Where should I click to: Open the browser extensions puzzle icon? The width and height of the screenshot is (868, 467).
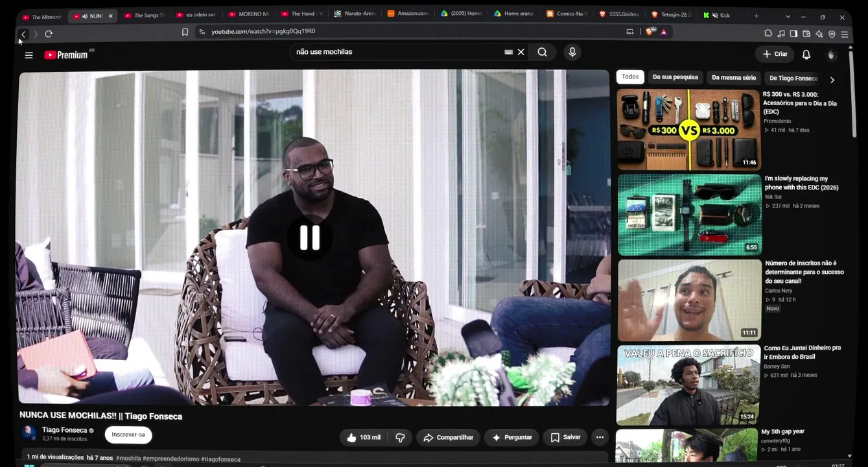[768, 34]
